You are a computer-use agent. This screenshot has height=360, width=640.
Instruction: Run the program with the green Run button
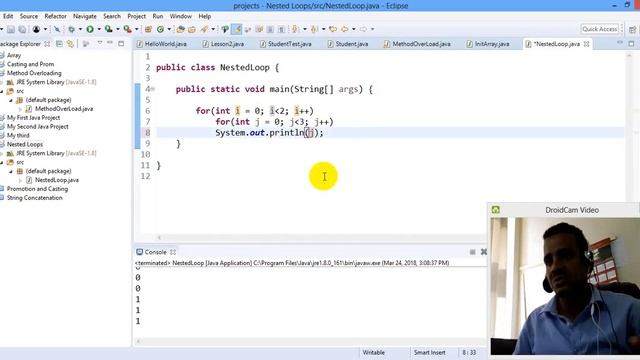[x=90, y=29]
